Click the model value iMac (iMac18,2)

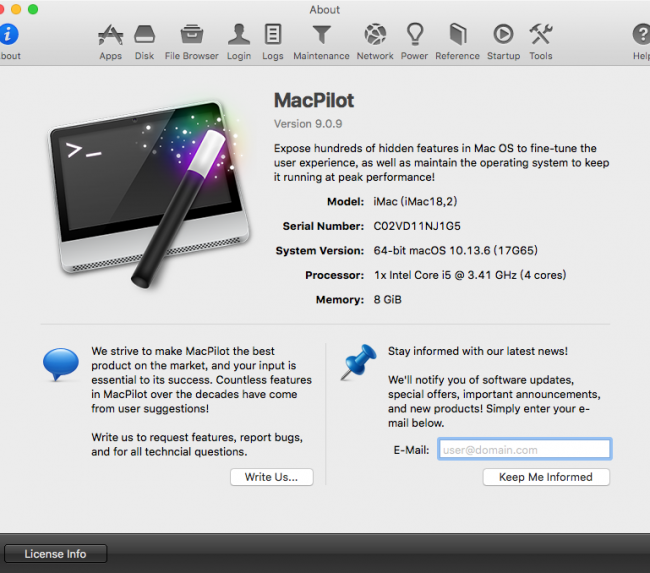pos(415,202)
